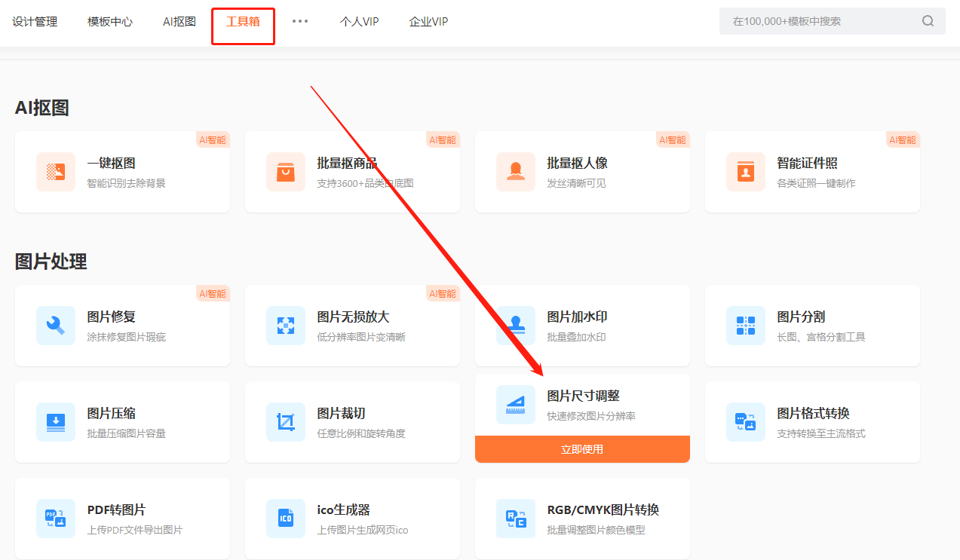Click the template search input field
The width and height of the screenshot is (960, 560).
coord(818,21)
